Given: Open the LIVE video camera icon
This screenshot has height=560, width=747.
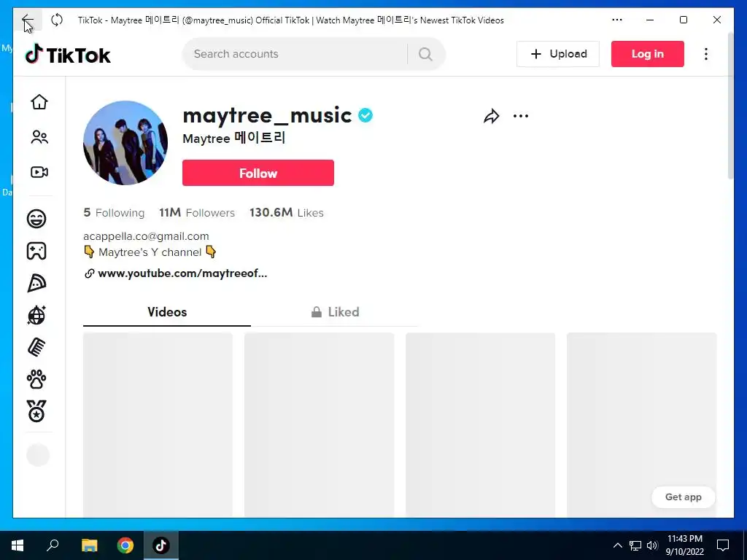Looking at the screenshot, I should (x=39, y=172).
